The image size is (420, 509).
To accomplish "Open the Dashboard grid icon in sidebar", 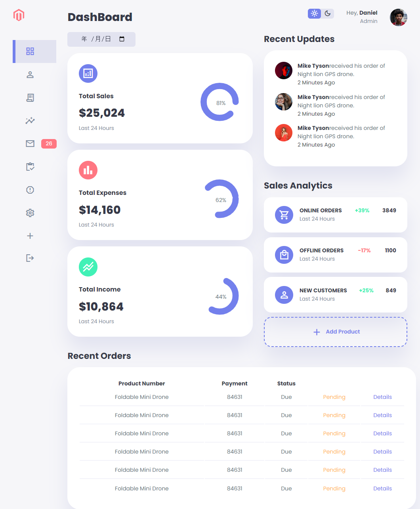I will pyautogui.click(x=30, y=51).
